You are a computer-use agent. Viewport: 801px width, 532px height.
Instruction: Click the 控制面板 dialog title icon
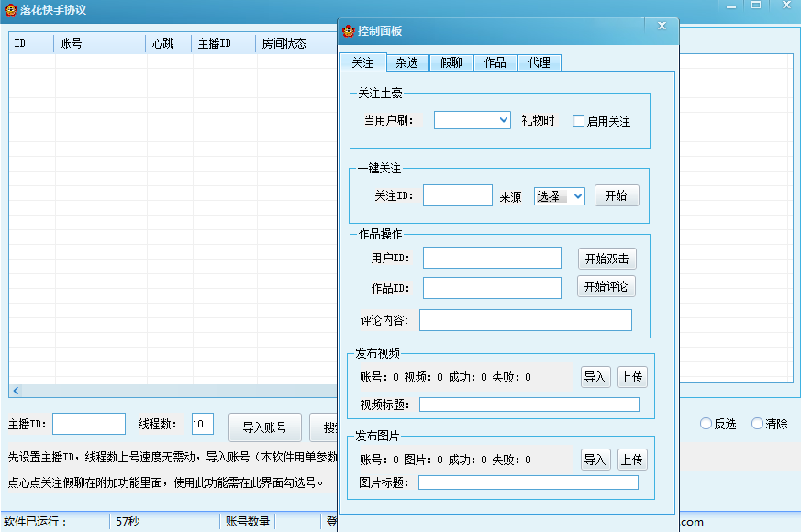349,31
